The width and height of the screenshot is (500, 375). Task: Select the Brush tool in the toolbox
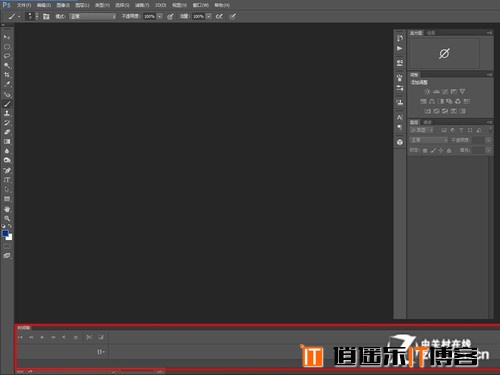7,104
